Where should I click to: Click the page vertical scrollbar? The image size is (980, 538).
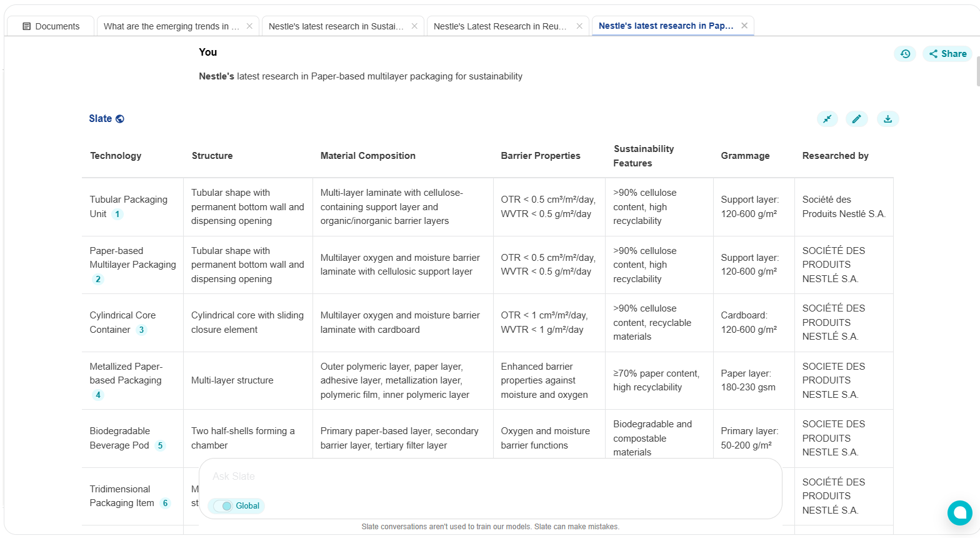point(977,71)
